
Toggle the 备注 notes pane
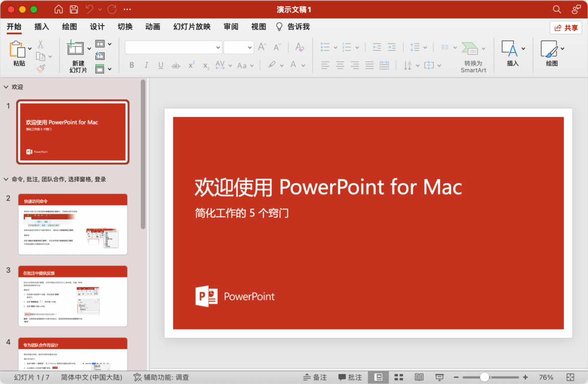[x=315, y=377]
